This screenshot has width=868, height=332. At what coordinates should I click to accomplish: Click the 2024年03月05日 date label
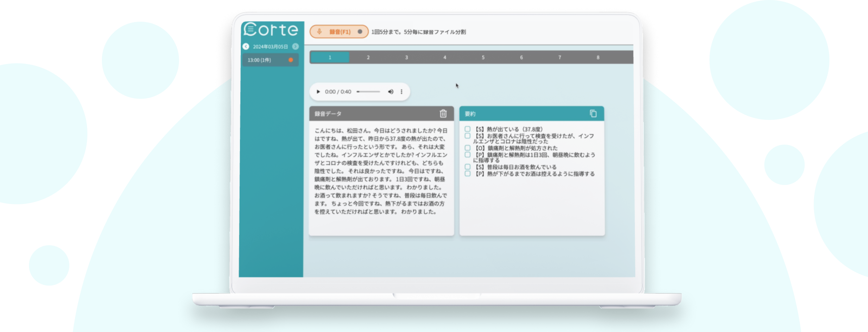pos(270,47)
